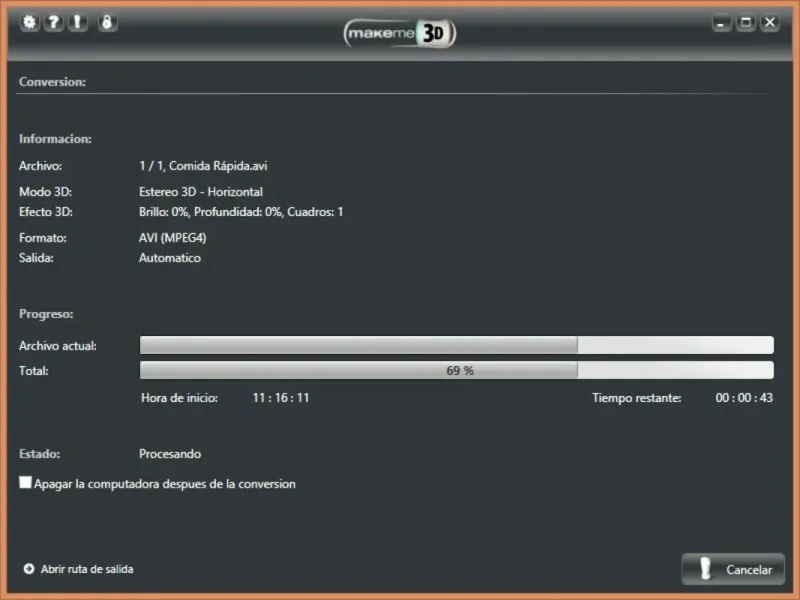Close the makeme 3D window
The width and height of the screenshot is (800, 600).
[770, 22]
